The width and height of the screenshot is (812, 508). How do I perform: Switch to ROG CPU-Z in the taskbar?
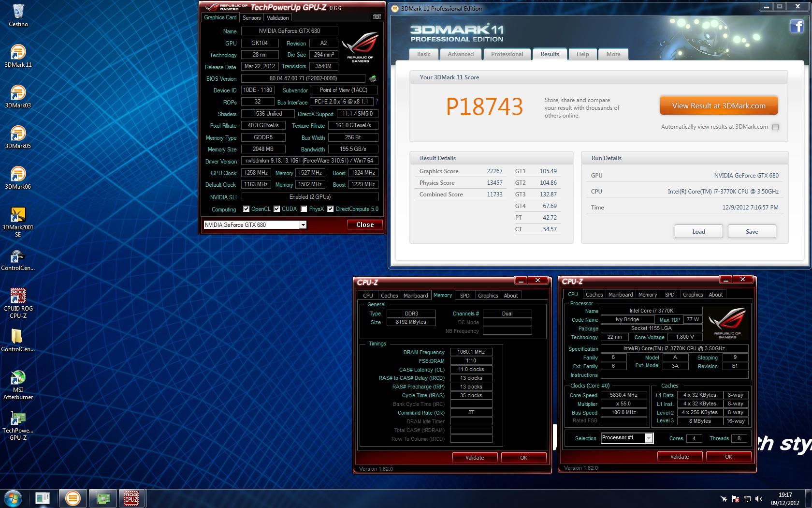click(131, 498)
